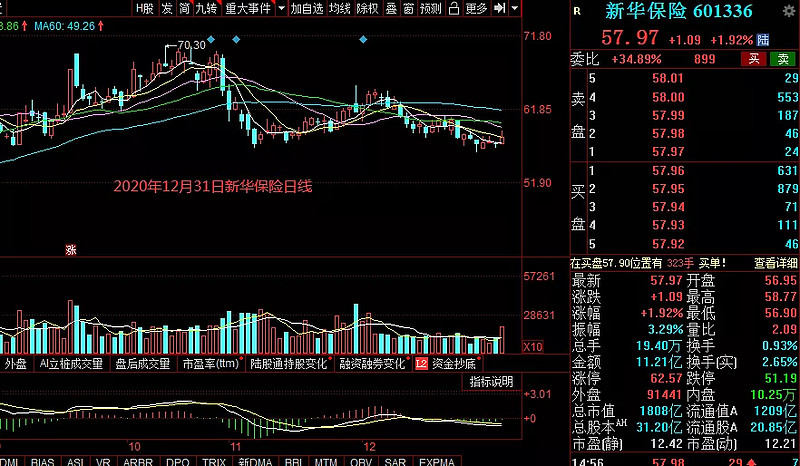
Task: Click the 陆 badge beside +1.92%
Action: point(763,40)
